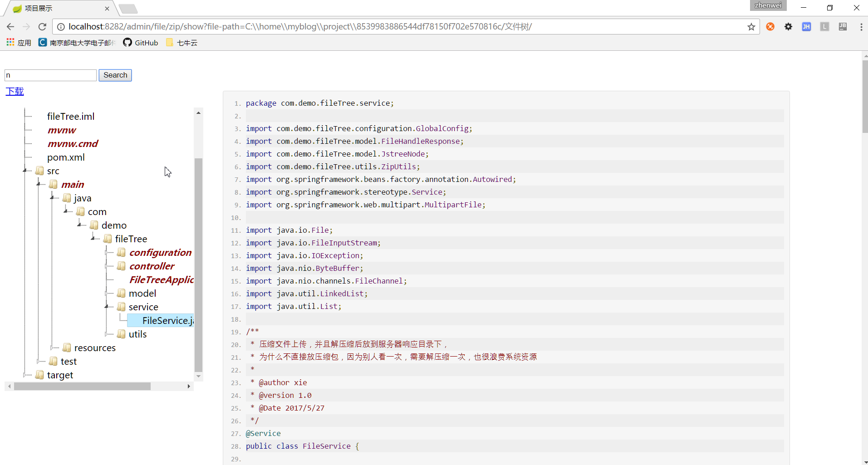The width and height of the screenshot is (868, 465).
Task: Collapse the demo tree node
Action: tap(79, 225)
